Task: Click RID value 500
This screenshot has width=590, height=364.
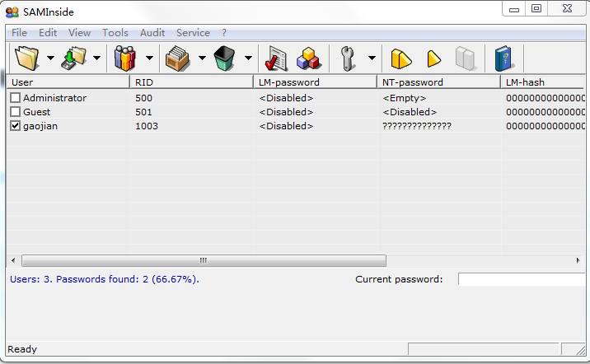Action: [x=143, y=98]
